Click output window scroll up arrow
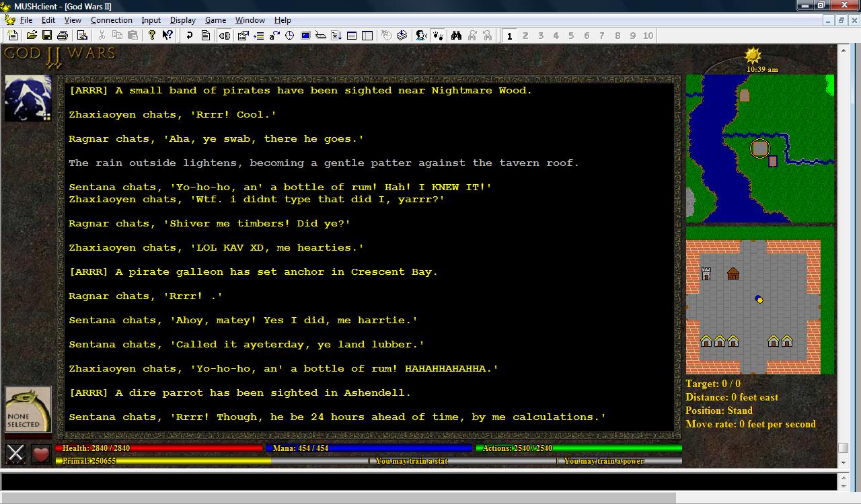Viewport: 861px width, 504px height. [x=843, y=50]
